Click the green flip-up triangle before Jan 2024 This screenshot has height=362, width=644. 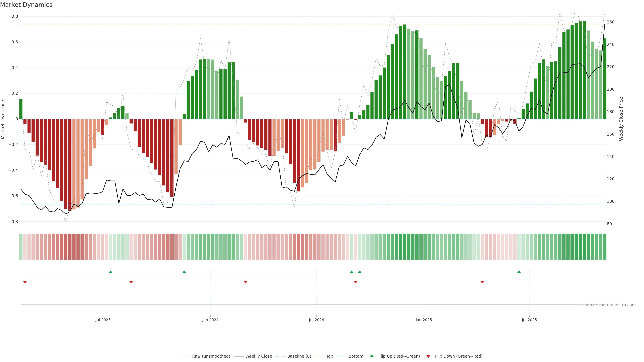(x=184, y=272)
